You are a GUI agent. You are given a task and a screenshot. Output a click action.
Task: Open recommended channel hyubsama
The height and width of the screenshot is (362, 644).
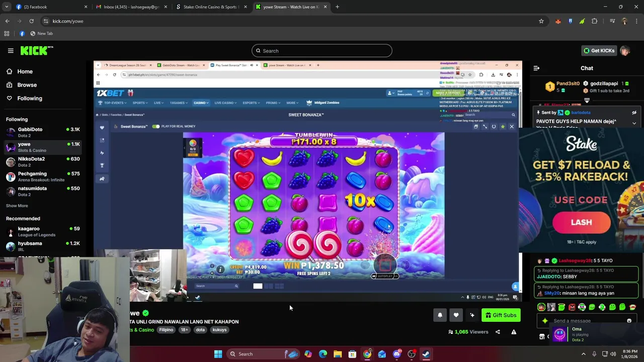tap(43, 246)
